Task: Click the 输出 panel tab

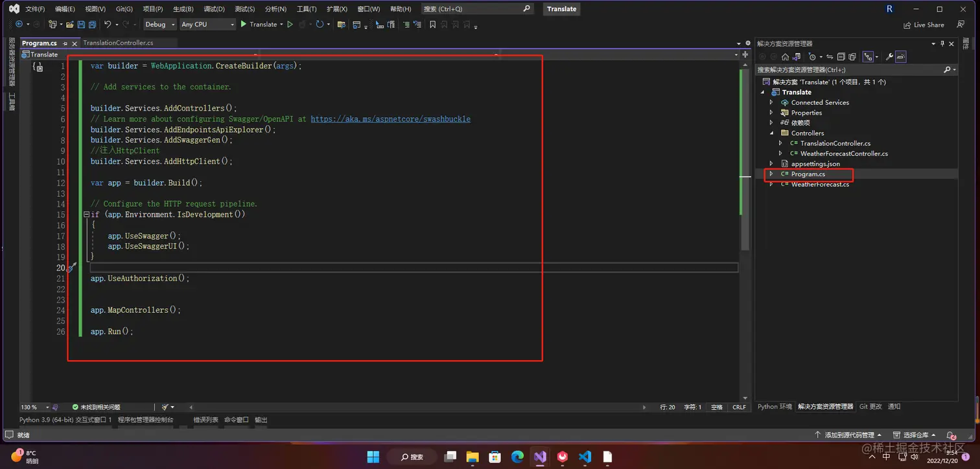Action: click(x=261, y=420)
